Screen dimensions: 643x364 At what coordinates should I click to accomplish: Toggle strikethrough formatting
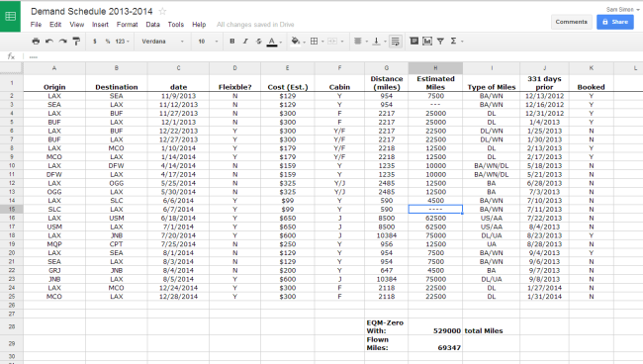(x=258, y=41)
